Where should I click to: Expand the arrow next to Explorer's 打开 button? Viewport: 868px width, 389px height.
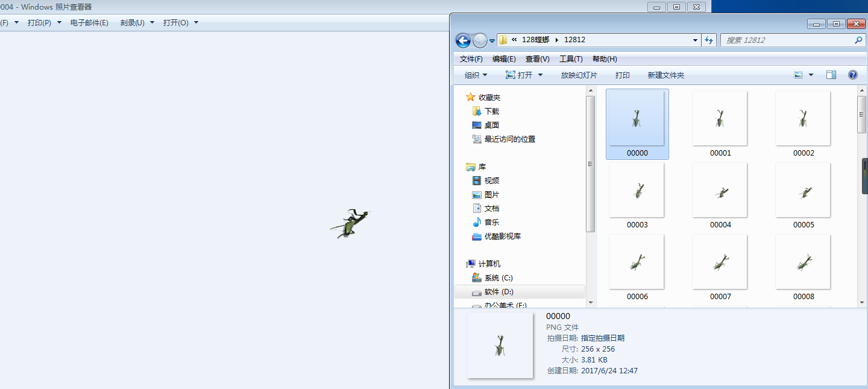click(x=540, y=75)
